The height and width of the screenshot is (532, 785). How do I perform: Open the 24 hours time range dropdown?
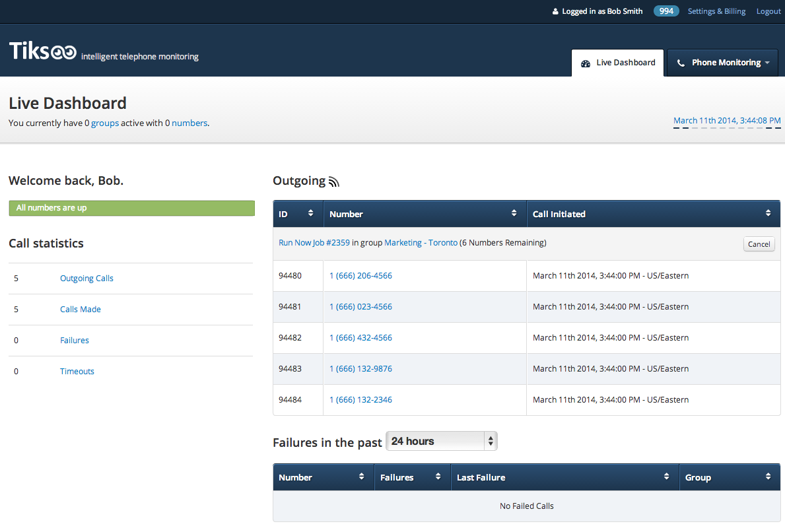(x=441, y=442)
